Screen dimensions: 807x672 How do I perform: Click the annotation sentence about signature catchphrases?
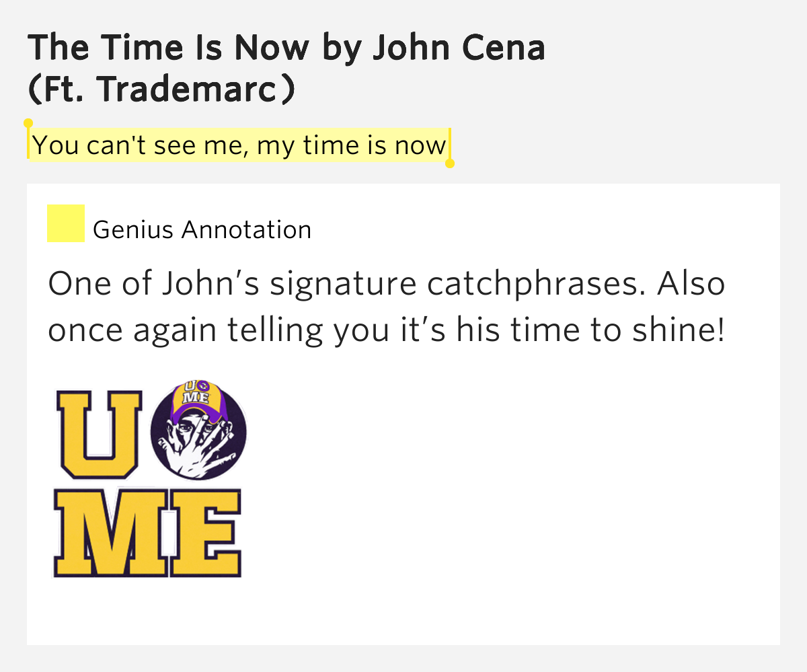(x=347, y=285)
